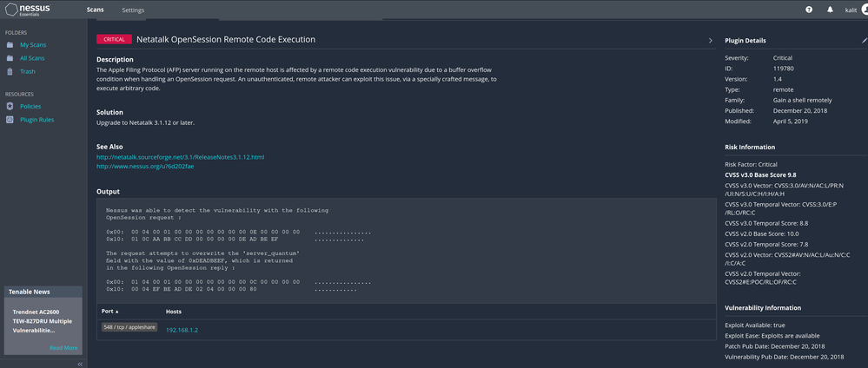Select All Scans in the folder list
The width and height of the screenshot is (868, 368).
(32, 58)
